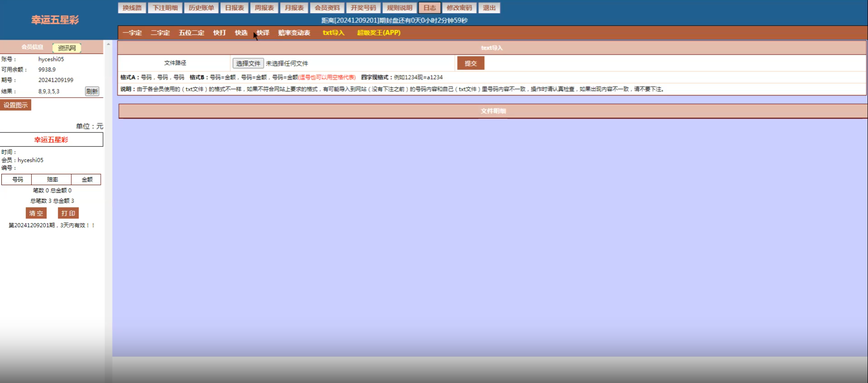Click the 退出 logout button

pos(489,8)
